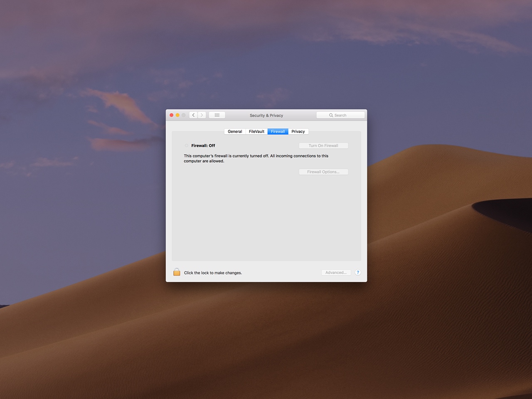The image size is (532, 399).
Task: Click the "Click the lock to make changes" text
Action: (x=213, y=273)
